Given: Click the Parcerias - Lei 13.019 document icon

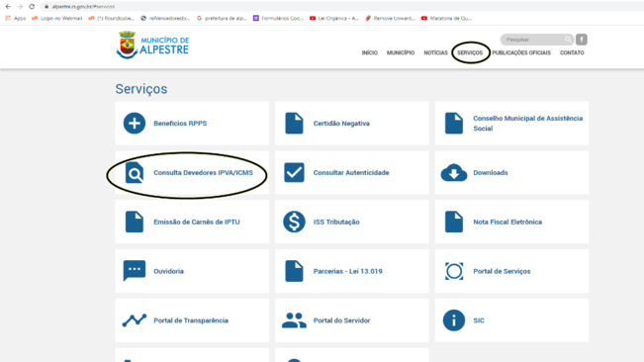Looking at the screenshot, I should (x=294, y=271).
